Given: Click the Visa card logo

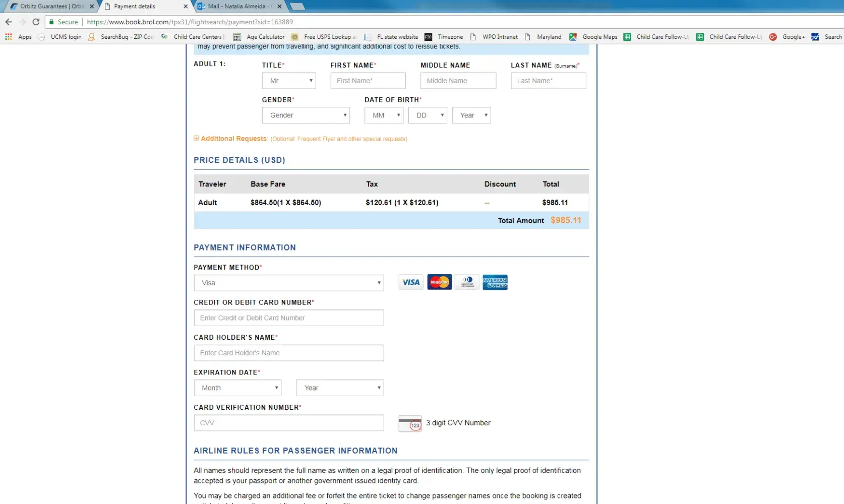Looking at the screenshot, I should pyautogui.click(x=411, y=282).
